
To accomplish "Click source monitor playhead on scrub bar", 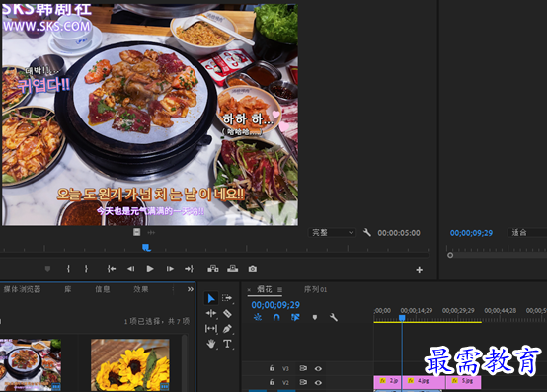I will [146, 247].
